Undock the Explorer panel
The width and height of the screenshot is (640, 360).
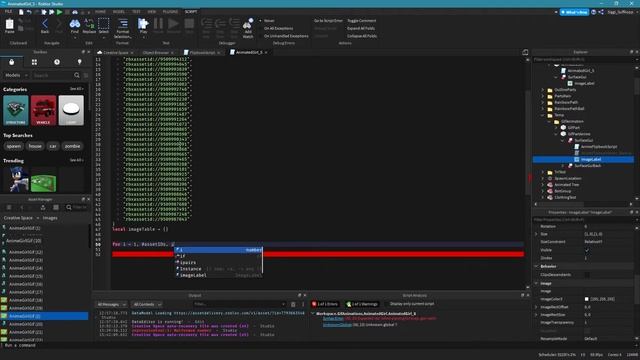coord(631,52)
